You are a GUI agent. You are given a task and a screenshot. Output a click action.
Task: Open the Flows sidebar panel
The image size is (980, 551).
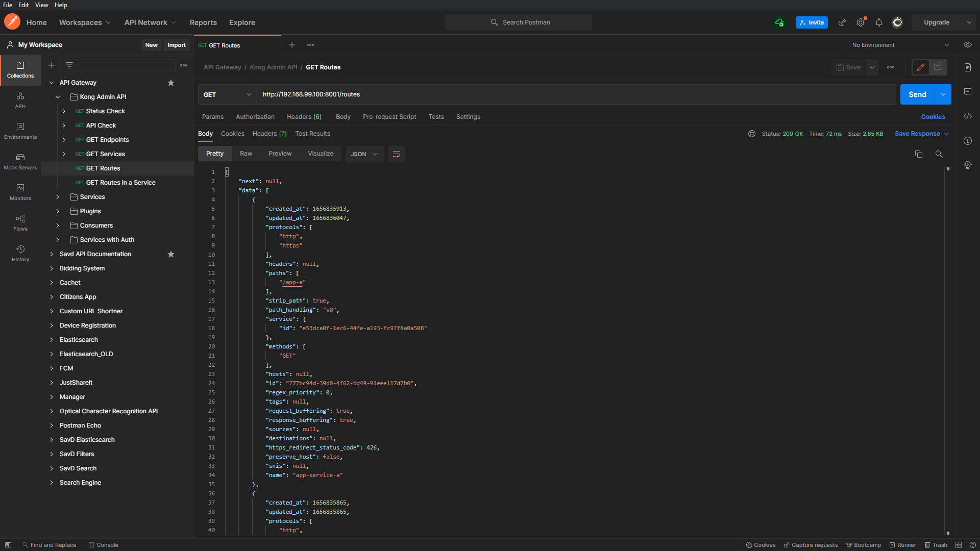point(20,222)
